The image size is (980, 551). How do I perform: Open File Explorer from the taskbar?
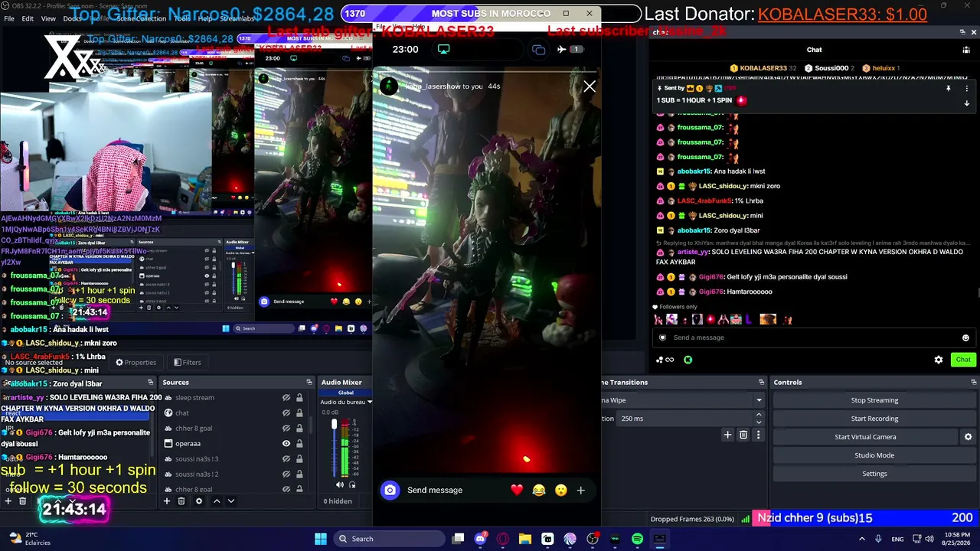[525, 539]
